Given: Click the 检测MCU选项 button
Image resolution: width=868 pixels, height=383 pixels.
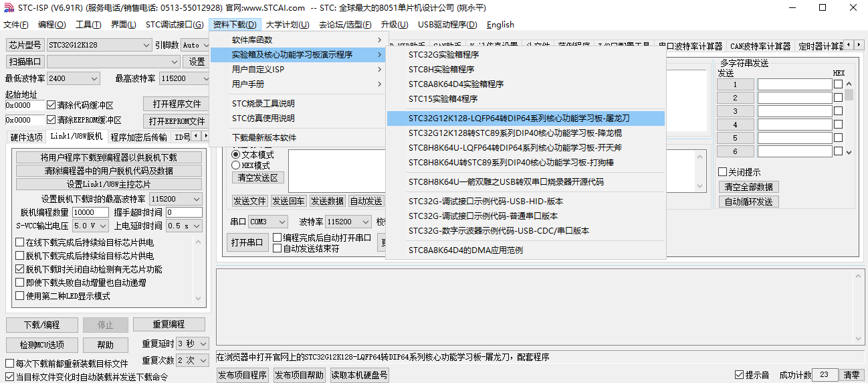Looking at the screenshot, I should click(41, 345).
